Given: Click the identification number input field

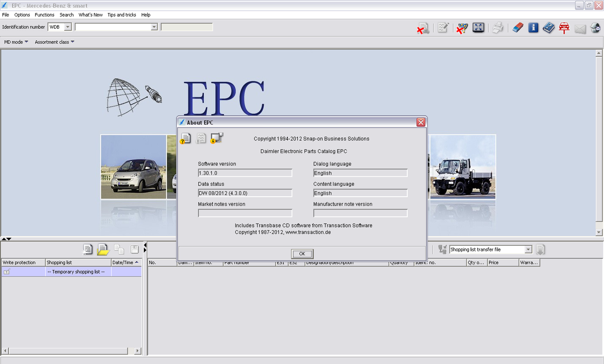Looking at the screenshot, I should tap(113, 27).
